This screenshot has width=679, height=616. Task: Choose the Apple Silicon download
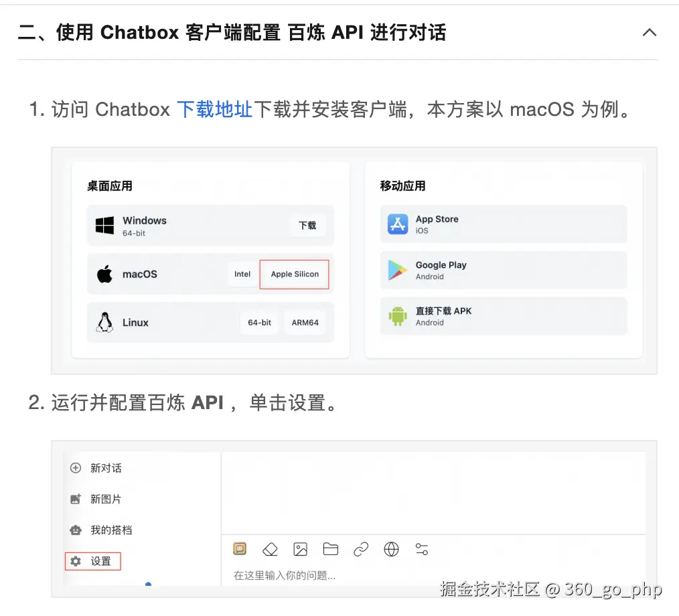click(295, 274)
